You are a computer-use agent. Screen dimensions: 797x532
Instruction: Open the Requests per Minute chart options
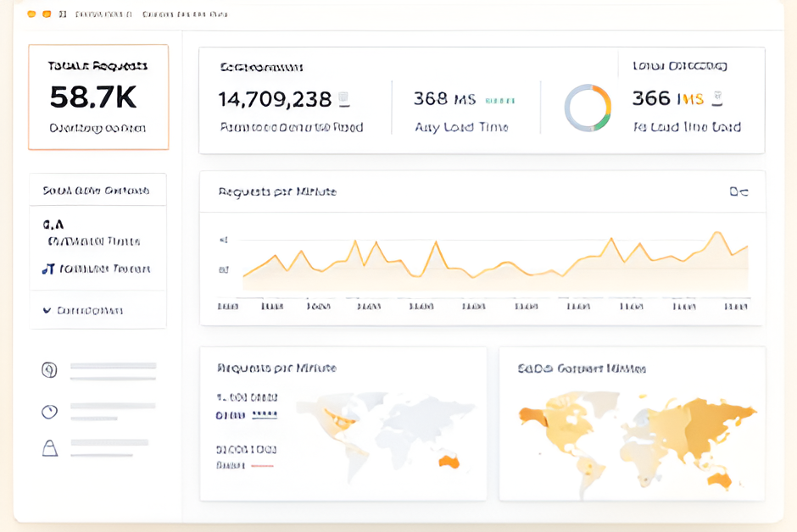(x=738, y=192)
